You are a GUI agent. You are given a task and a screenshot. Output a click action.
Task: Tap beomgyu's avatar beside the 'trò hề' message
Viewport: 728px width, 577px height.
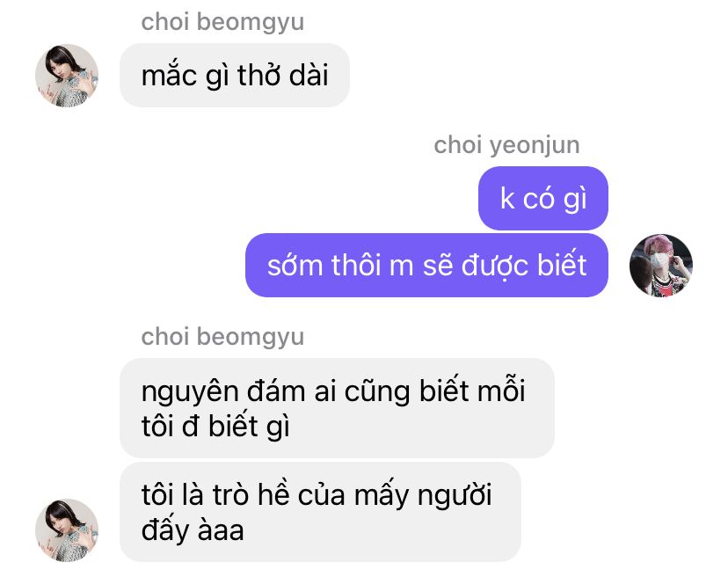point(67,530)
